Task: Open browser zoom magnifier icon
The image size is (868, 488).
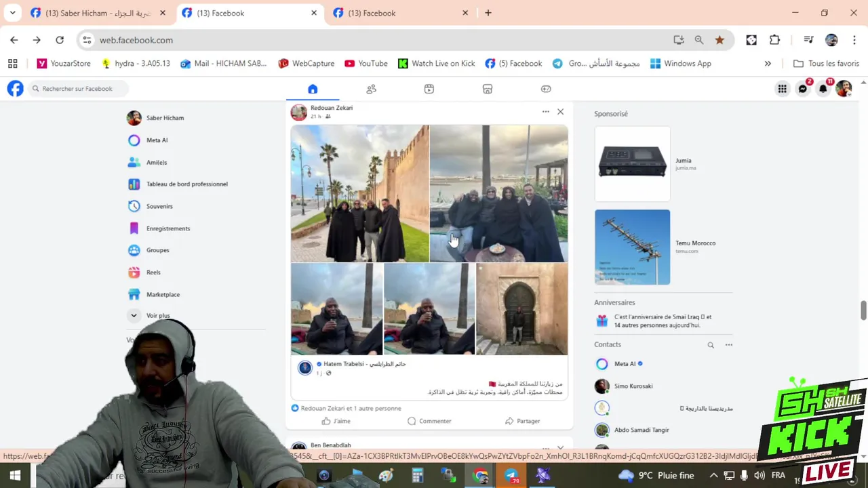Action: [x=699, y=40]
